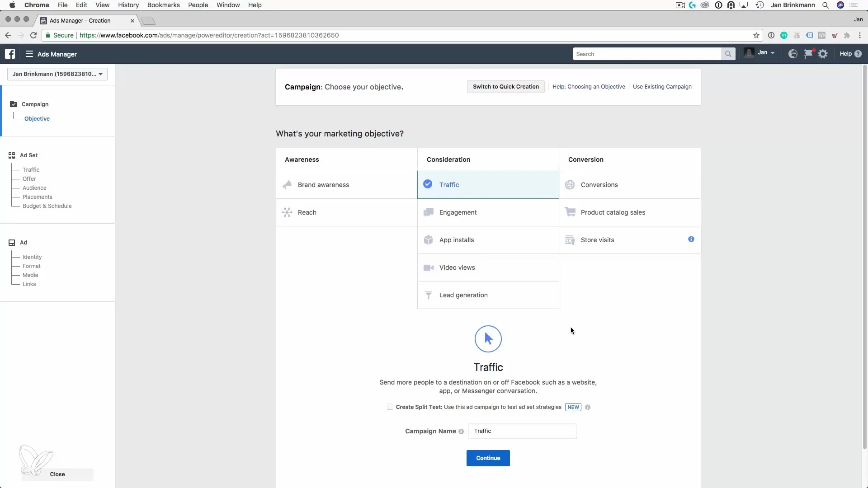
Task: Click the page vertical scrollbar
Action: [864, 257]
